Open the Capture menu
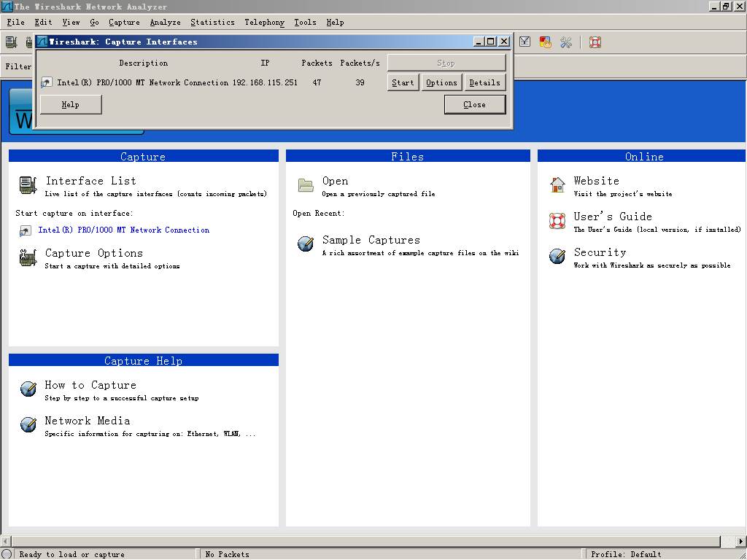747x560 pixels. 124,23
